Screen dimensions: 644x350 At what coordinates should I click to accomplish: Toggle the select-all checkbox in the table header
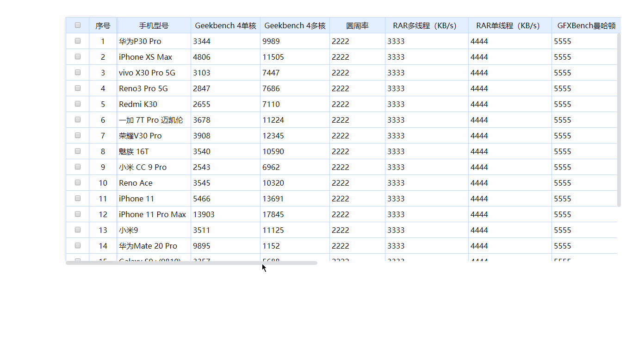tap(78, 25)
